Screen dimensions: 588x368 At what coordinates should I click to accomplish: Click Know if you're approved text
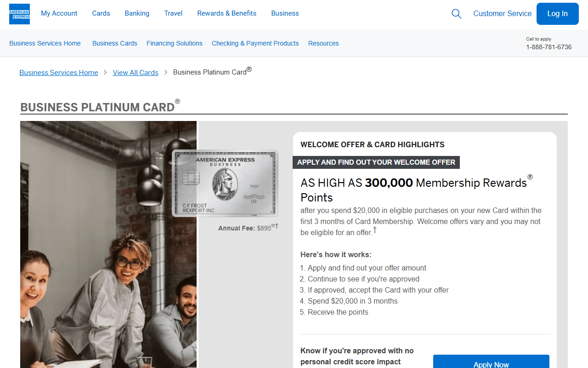[357, 356]
